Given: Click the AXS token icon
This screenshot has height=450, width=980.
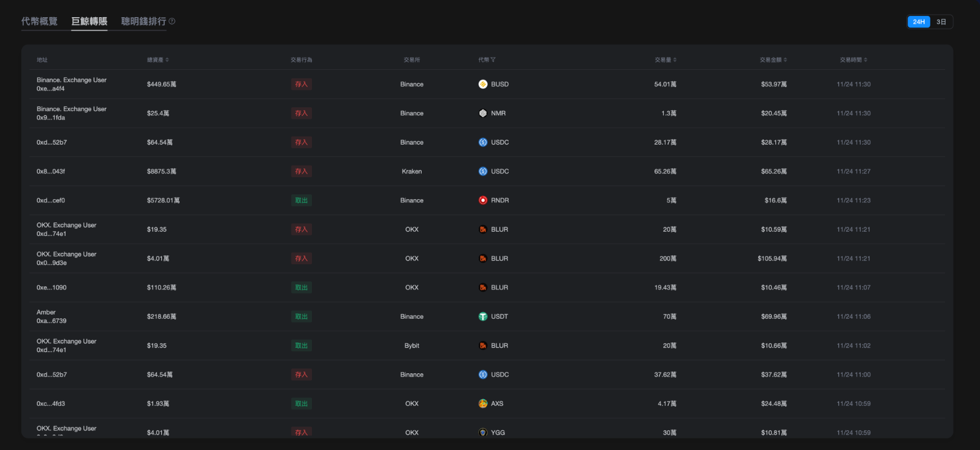Looking at the screenshot, I should [483, 403].
